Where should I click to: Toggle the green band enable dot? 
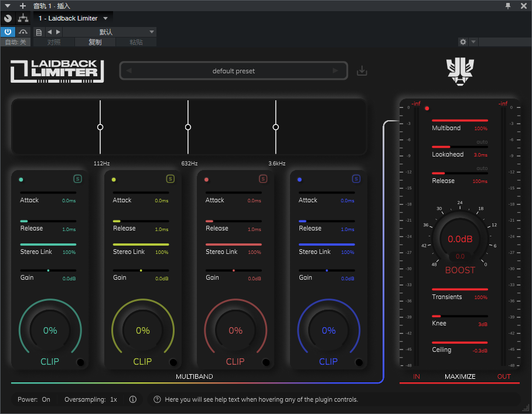click(21, 179)
